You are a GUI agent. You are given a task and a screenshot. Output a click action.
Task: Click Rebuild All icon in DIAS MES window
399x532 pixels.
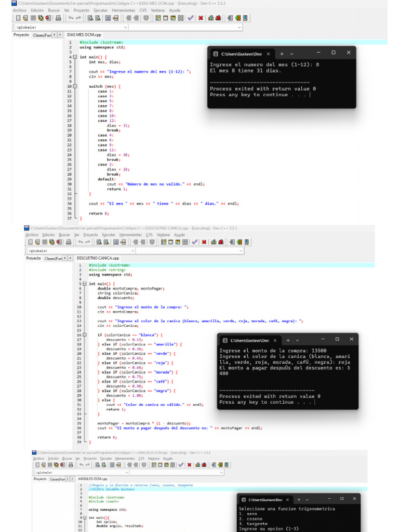click(x=181, y=18)
